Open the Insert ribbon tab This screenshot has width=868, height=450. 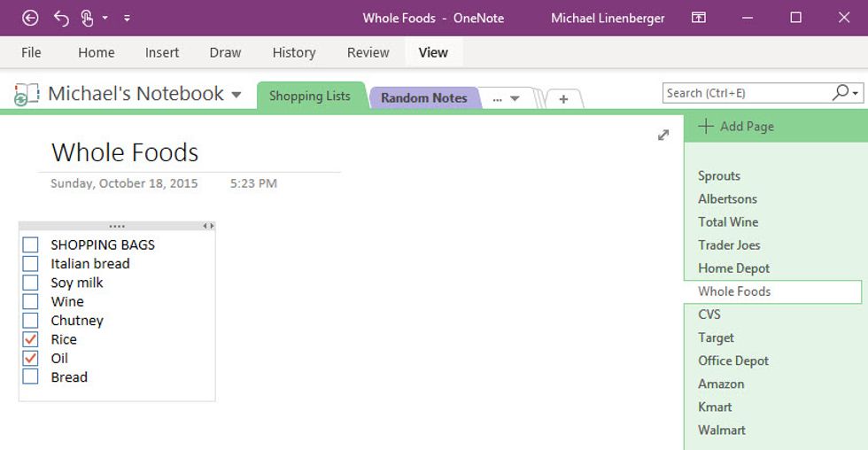click(162, 52)
